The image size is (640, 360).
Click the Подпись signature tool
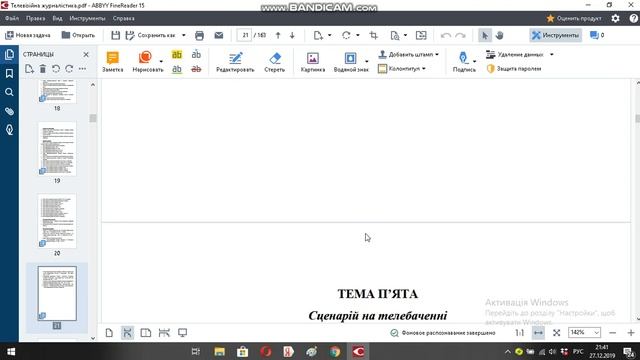464,62
